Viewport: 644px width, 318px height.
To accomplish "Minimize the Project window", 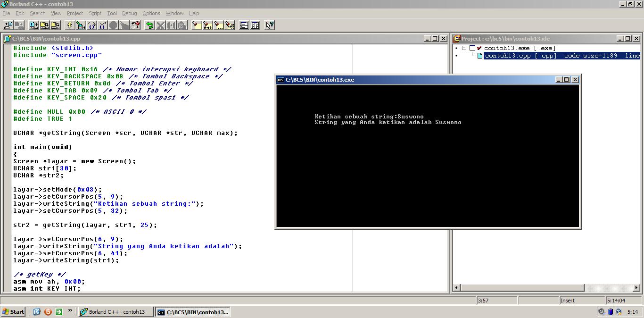I will click(619, 39).
